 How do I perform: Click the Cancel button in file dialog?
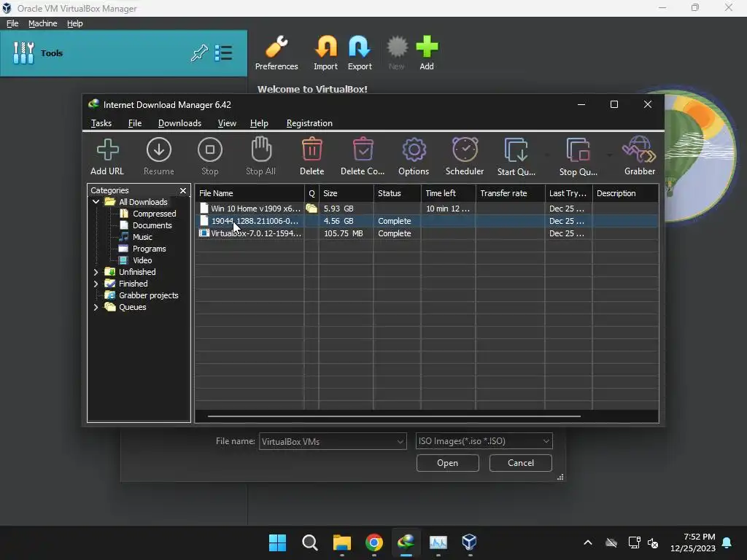(x=521, y=463)
